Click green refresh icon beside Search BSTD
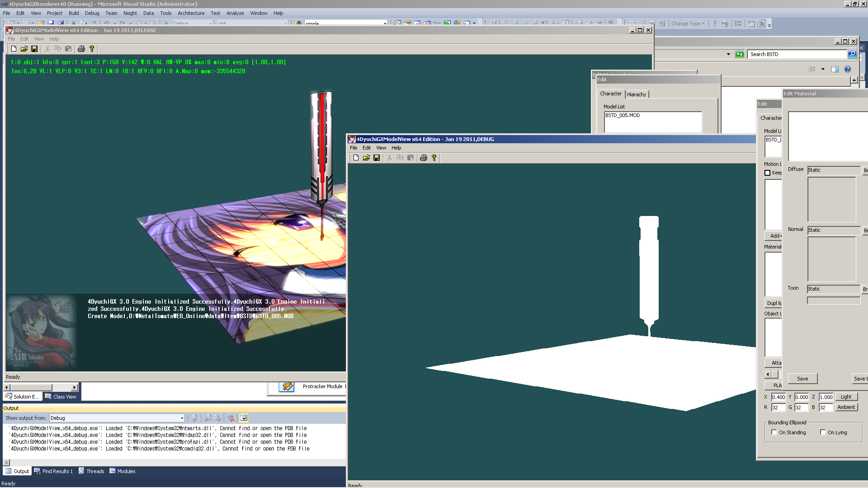Screen dimensions: 868x488 pos(740,54)
